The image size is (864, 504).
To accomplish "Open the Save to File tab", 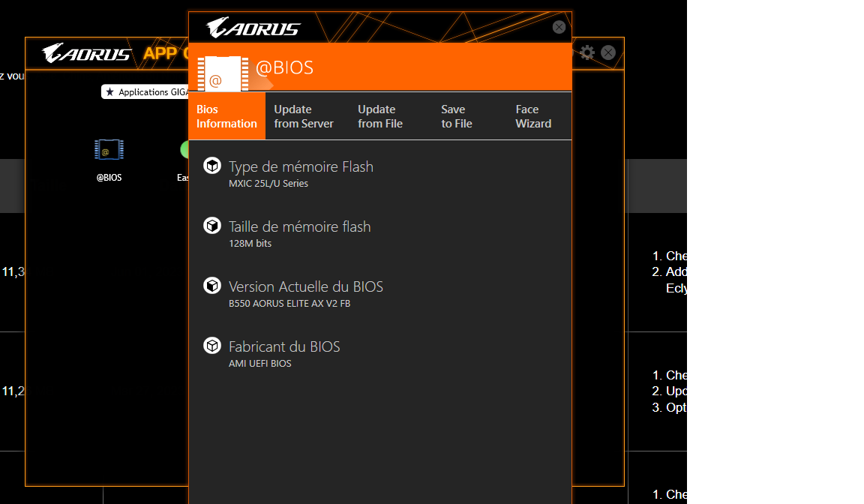I will point(457,116).
